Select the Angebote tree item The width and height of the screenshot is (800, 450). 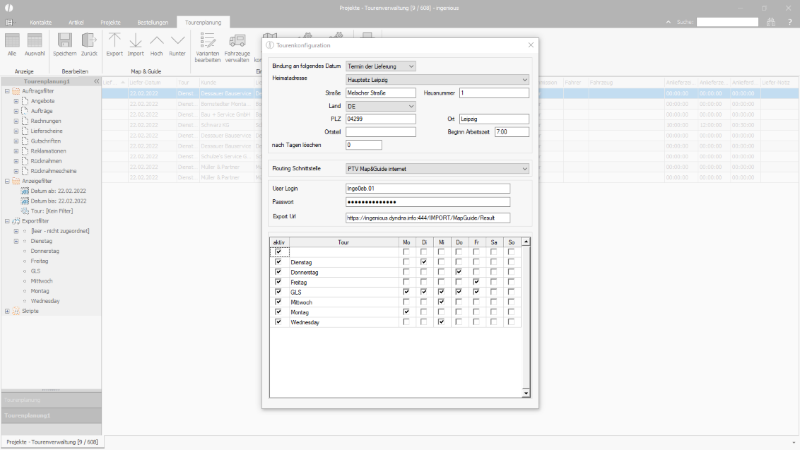(42, 101)
